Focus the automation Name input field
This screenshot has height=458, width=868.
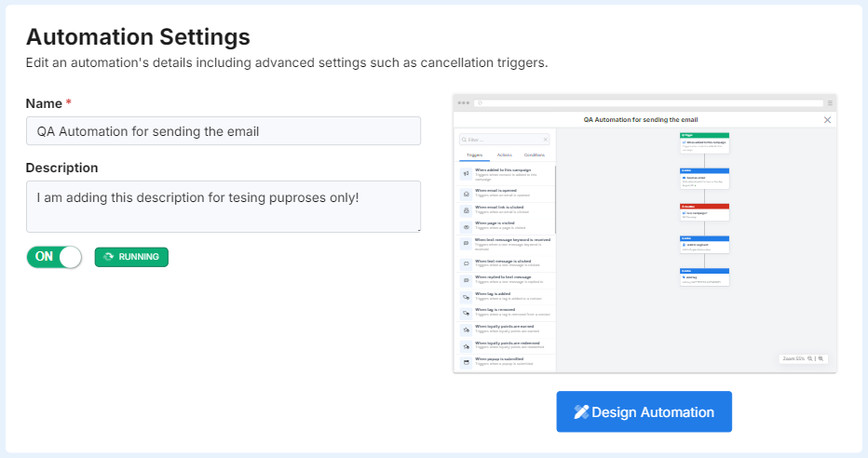pos(224,131)
